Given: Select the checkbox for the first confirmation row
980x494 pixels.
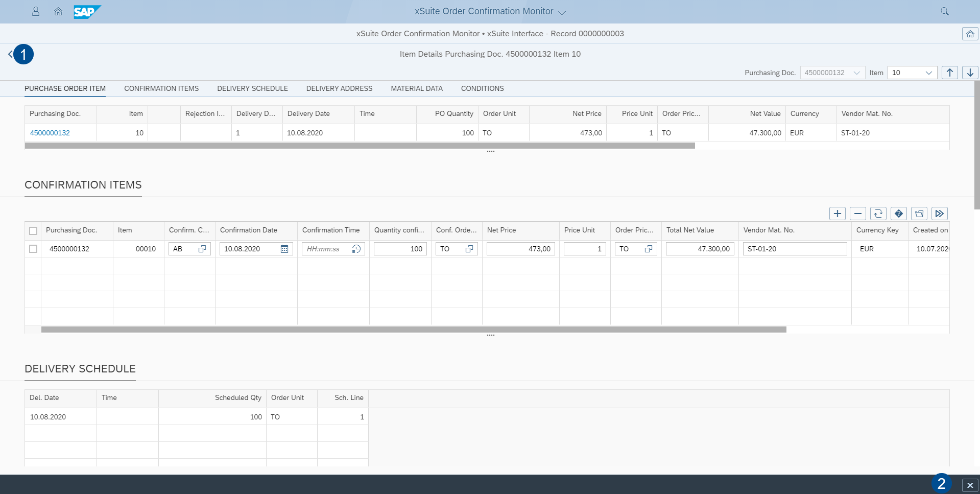Looking at the screenshot, I should click(33, 249).
